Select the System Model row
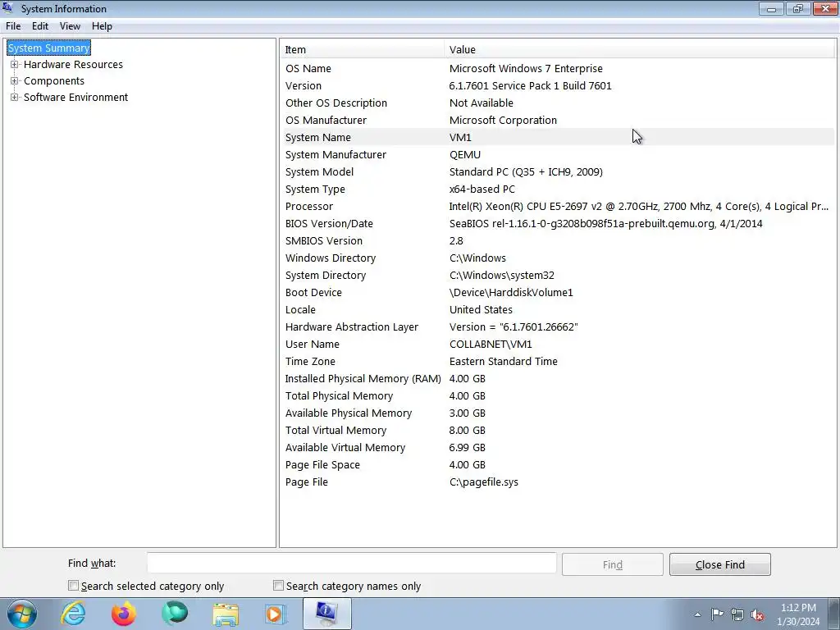This screenshot has height=630, width=840. click(558, 172)
